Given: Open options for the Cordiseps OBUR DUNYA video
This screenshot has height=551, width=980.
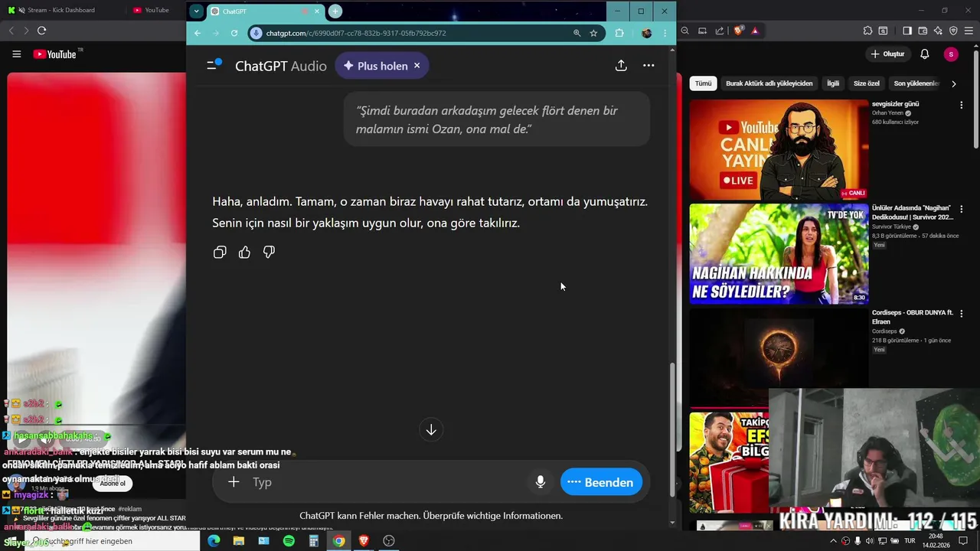Looking at the screenshot, I should tap(962, 313).
